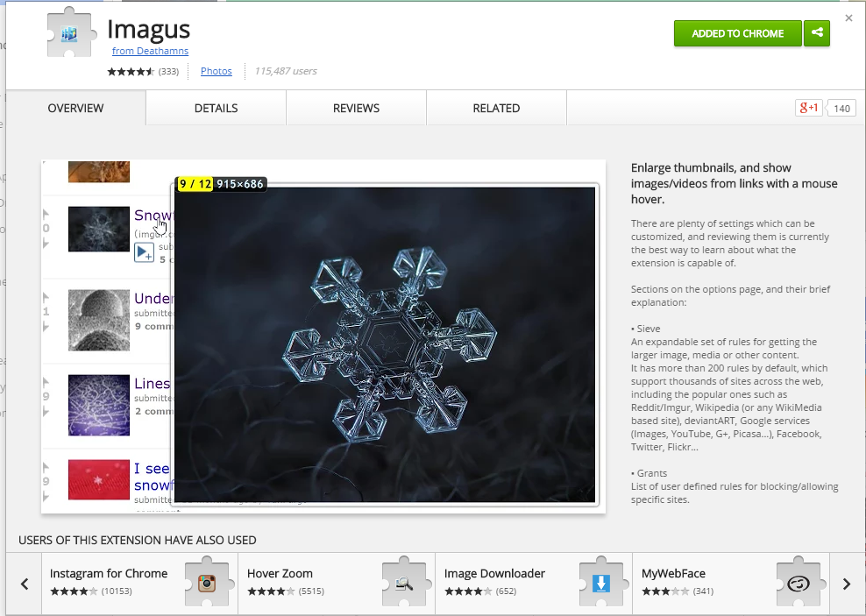This screenshot has height=616, width=866.
Task: Click the 'Lines' post title
Action: [x=152, y=384]
